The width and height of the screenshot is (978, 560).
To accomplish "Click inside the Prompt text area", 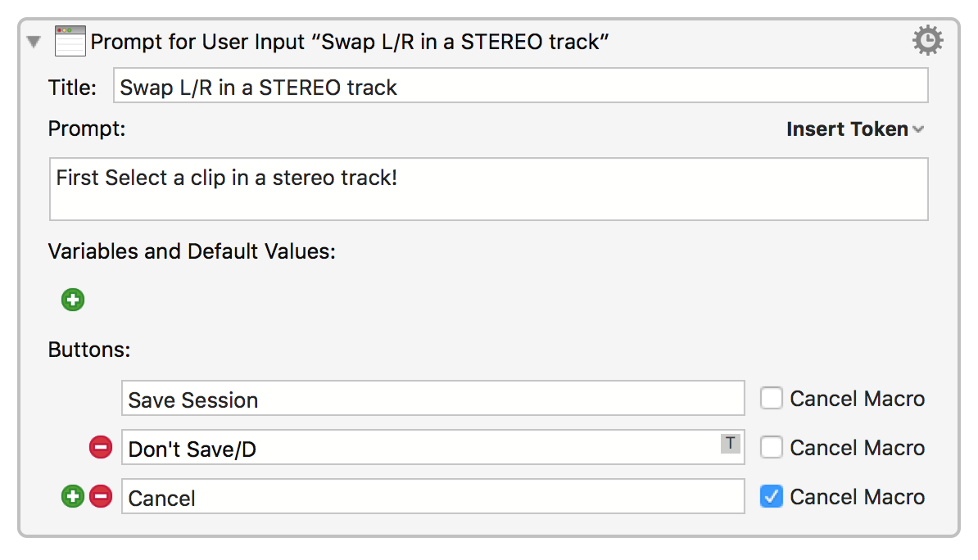I will [x=488, y=189].
